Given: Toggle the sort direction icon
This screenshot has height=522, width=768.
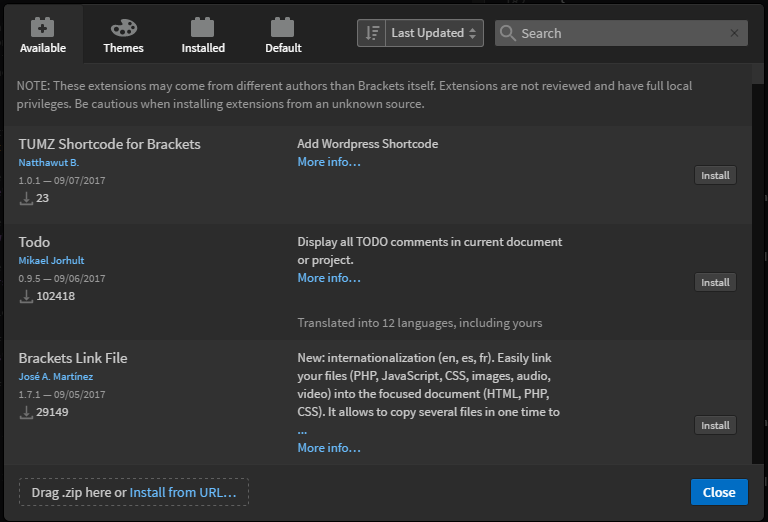Looking at the screenshot, I should pos(371,33).
